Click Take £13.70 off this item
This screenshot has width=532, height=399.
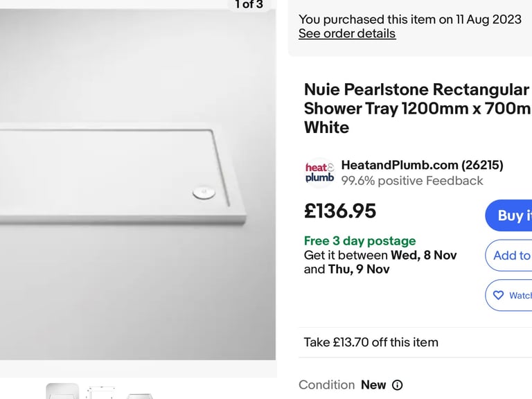coord(371,342)
